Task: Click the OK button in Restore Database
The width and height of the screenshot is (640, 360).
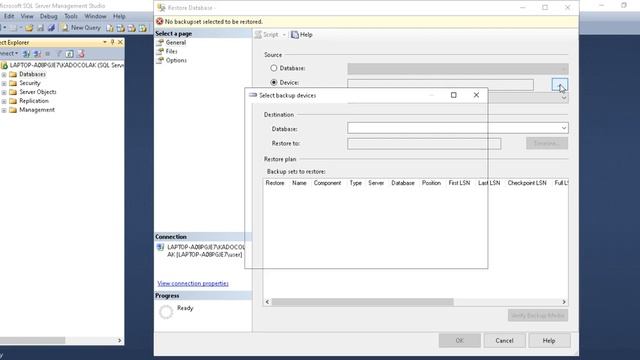Action: 460,340
